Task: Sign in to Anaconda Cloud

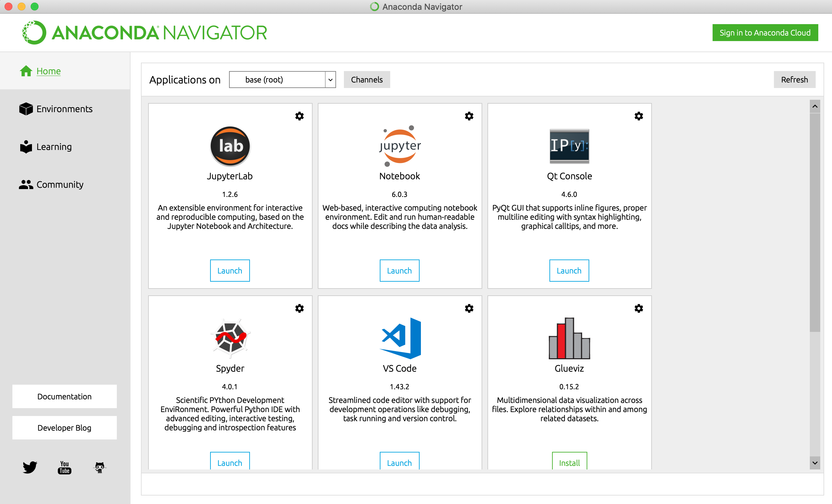Action: click(x=765, y=32)
